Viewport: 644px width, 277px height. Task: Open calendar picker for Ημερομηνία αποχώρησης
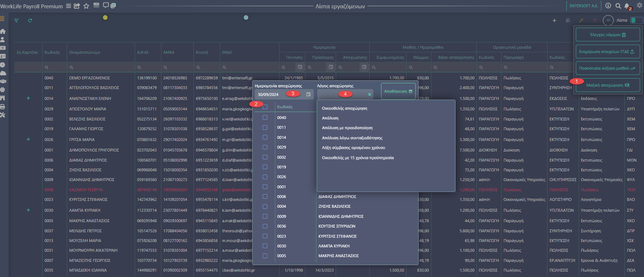coord(308,94)
